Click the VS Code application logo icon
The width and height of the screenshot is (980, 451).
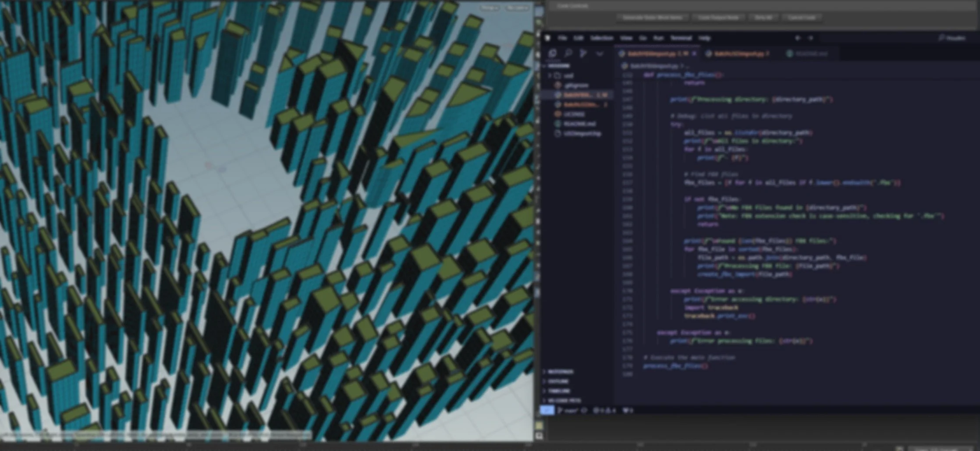pos(547,38)
